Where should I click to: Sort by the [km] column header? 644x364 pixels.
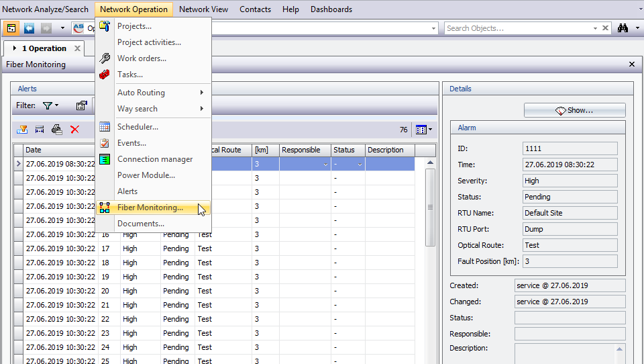[x=266, y=150]
